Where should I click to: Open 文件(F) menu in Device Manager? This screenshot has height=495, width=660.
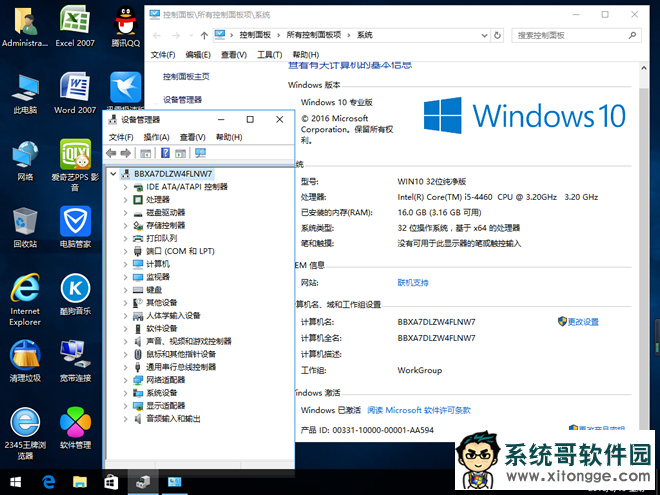click(121, 137)
